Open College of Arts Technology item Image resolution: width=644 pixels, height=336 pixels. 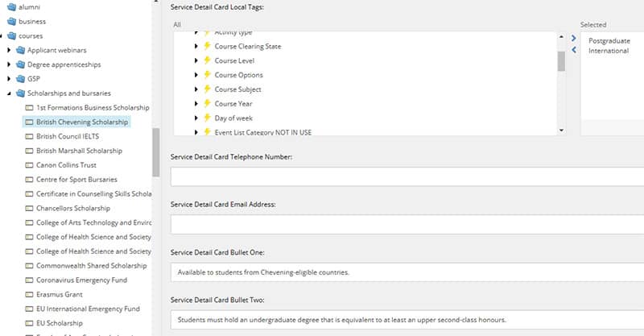click(x=93, y=222)
